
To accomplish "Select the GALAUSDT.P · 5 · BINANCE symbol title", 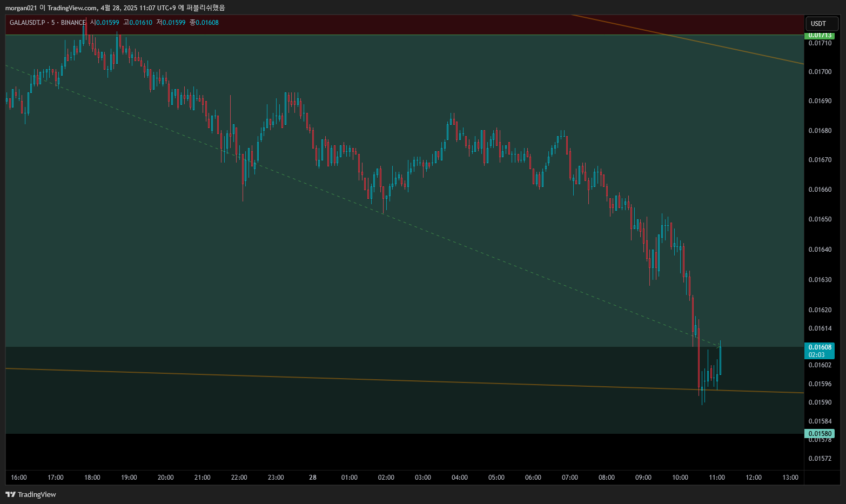I will pos(48,23).
